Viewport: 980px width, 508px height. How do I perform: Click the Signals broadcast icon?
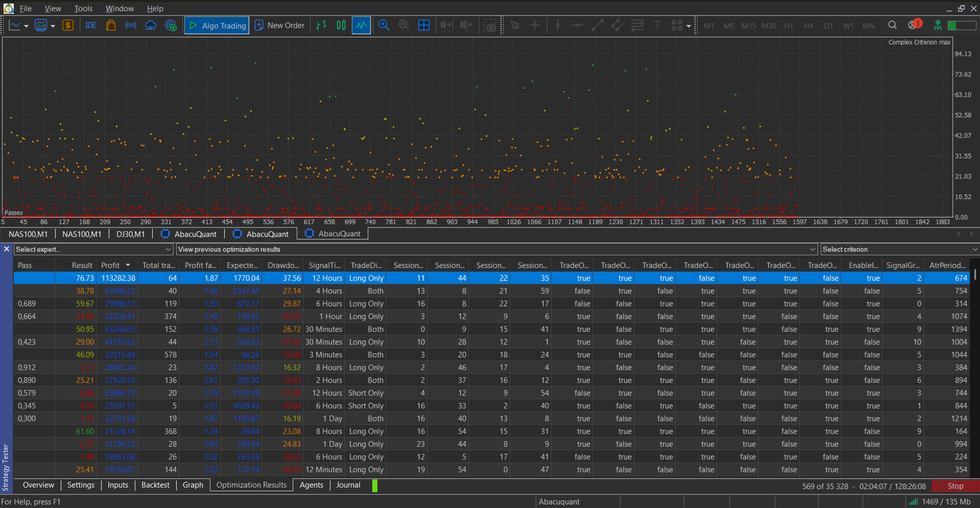pyautogui.click(x=131, y=26)
